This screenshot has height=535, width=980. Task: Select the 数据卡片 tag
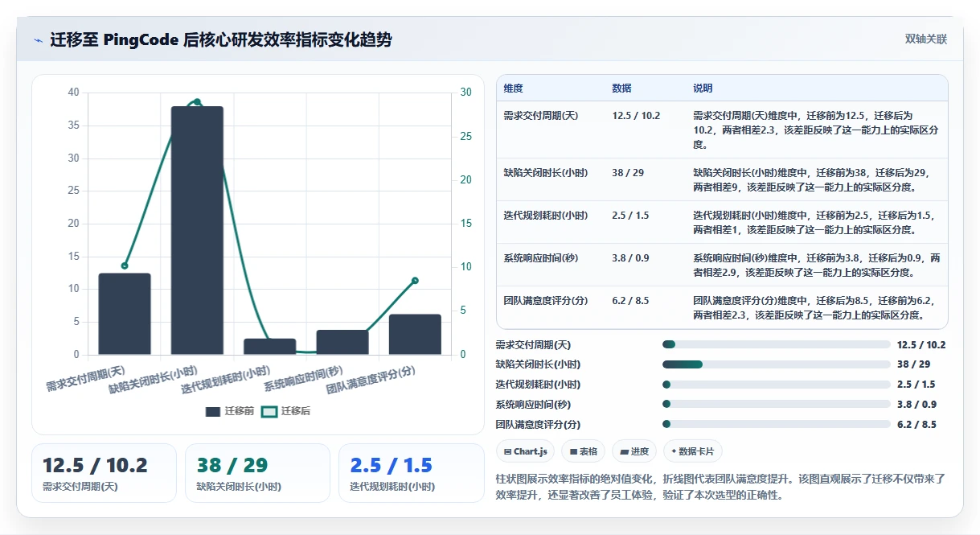pos(692,451)
